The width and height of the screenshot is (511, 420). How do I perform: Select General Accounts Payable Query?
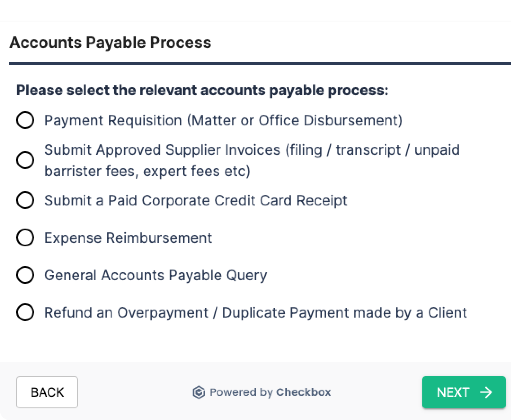click(25, 275)
